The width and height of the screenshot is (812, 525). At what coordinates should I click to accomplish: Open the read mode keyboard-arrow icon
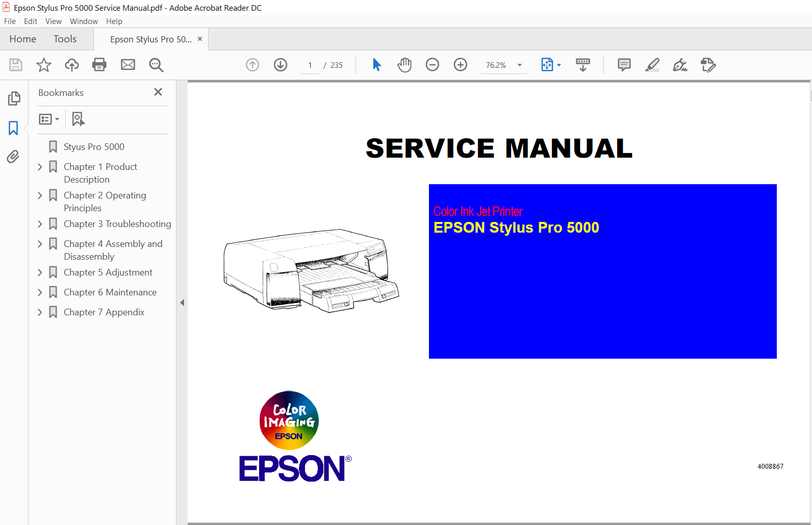coord(583,65)
